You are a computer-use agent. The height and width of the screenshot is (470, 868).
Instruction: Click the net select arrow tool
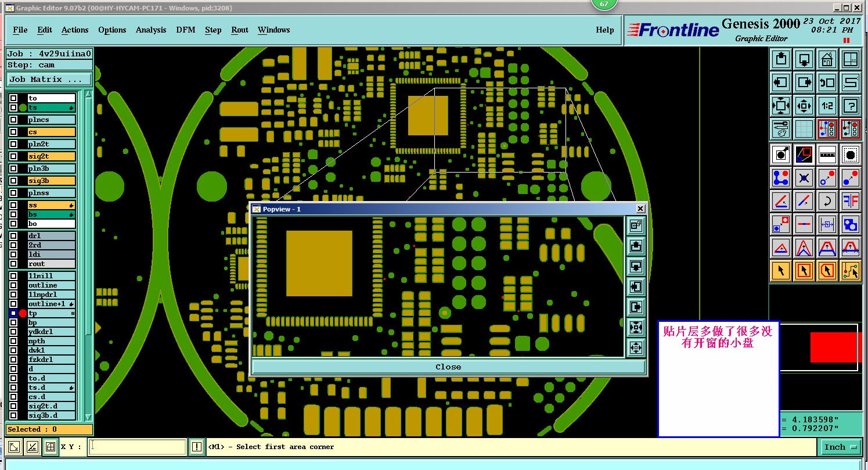point(851,271)
